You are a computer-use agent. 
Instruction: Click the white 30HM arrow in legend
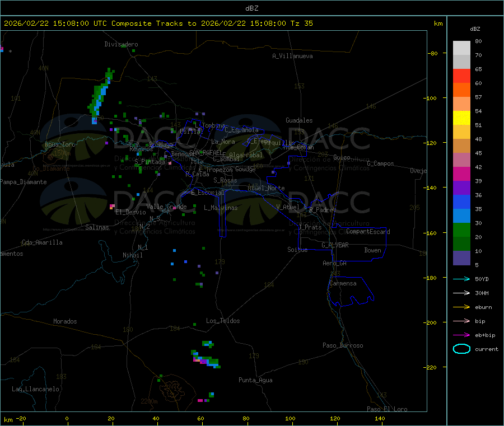461,293
